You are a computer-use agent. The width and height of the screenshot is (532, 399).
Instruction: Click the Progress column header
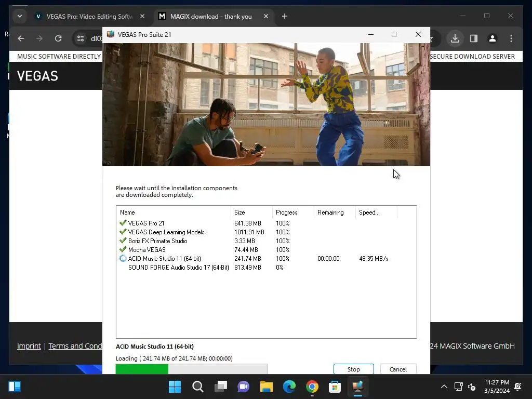[293, 212]
